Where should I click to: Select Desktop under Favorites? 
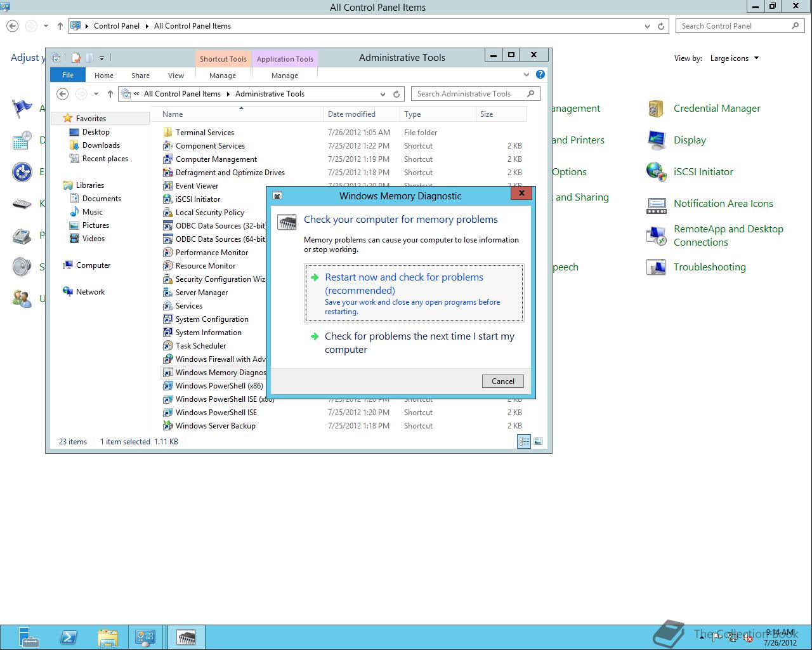pos(96,132)
